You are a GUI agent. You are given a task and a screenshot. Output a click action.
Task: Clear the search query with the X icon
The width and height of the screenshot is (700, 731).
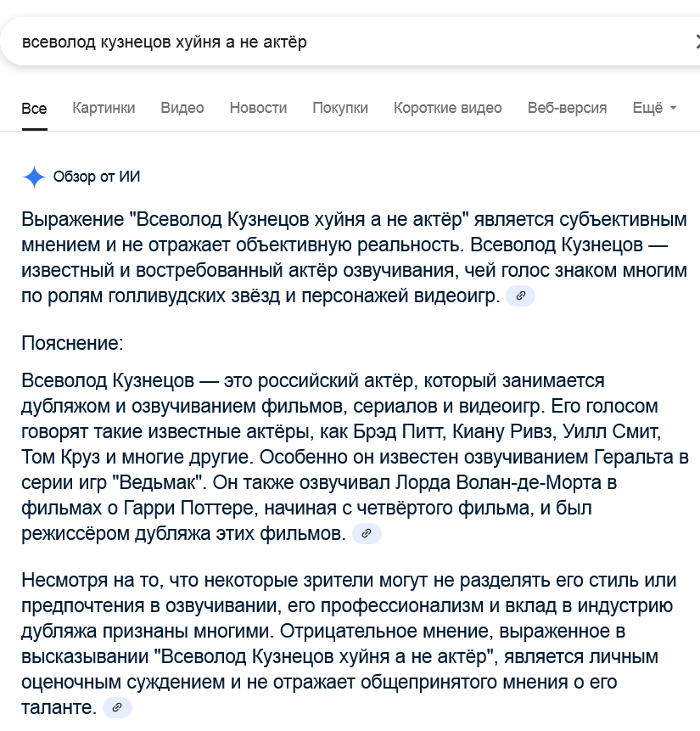coord(697,42)
